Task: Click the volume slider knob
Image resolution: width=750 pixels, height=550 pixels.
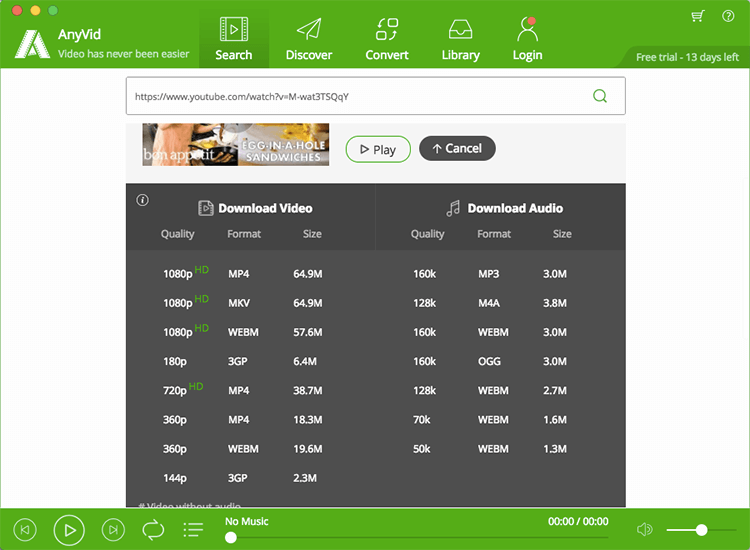Action: [x=701, y=530]
